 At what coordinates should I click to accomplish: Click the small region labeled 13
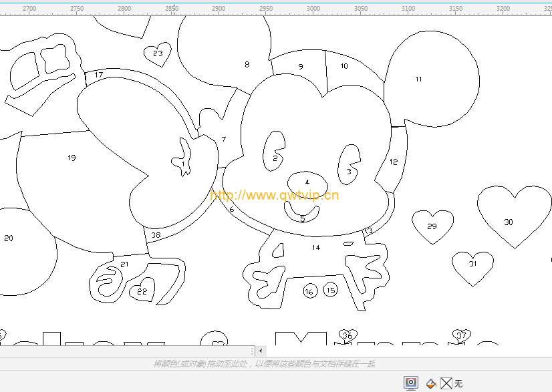[368, 231]
